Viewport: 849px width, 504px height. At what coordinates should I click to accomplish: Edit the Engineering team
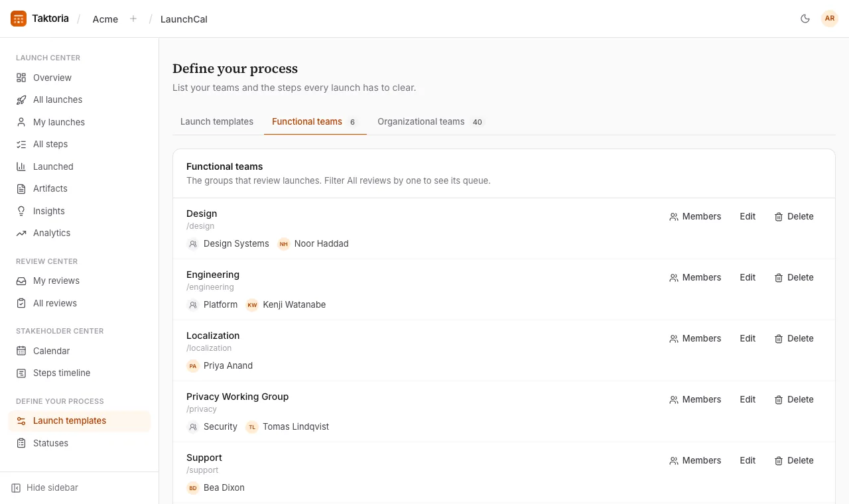tap(748, 277)
